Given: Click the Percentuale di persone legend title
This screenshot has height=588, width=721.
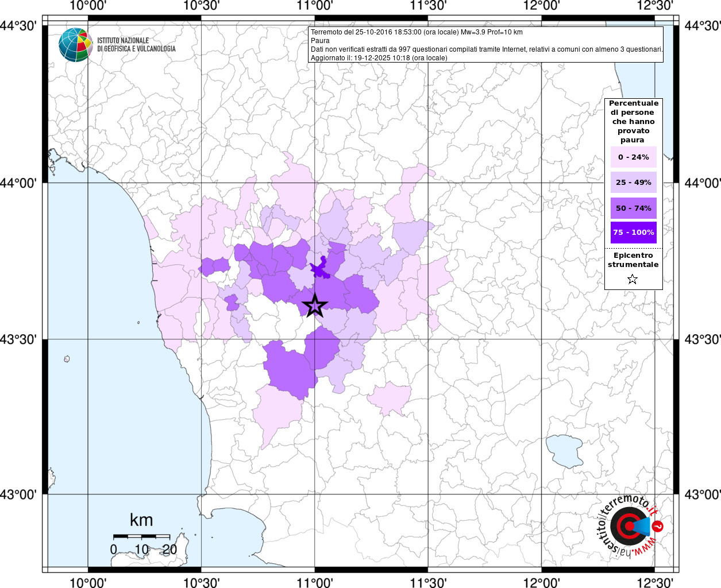Looking at the screenshot, I should [633, 121].
